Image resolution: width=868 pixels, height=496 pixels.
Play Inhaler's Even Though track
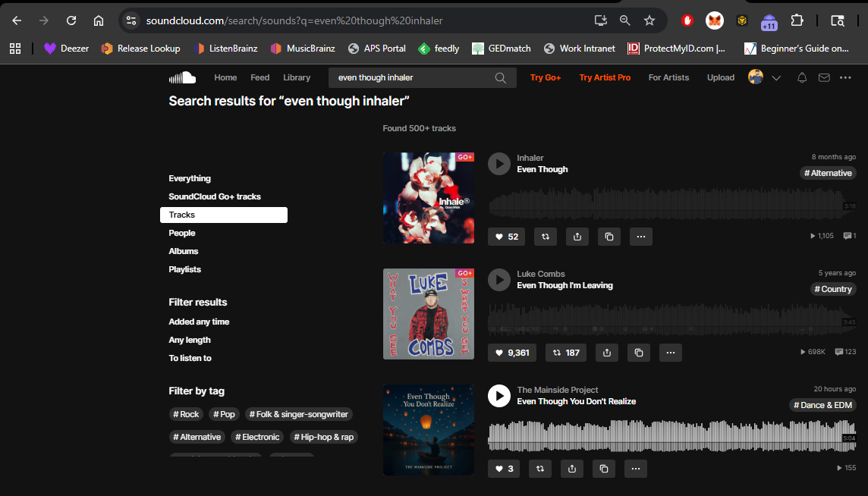pyautogui.click(x=498, y=164)
